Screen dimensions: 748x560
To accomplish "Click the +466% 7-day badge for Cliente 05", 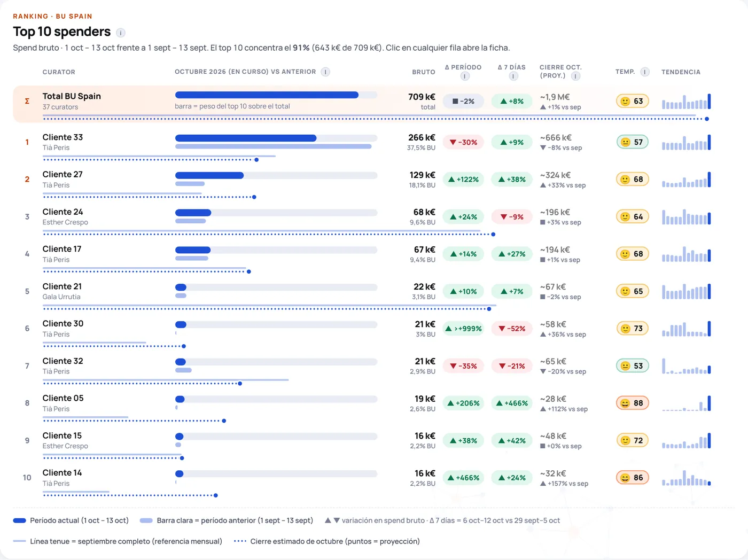I will [512, 403].
